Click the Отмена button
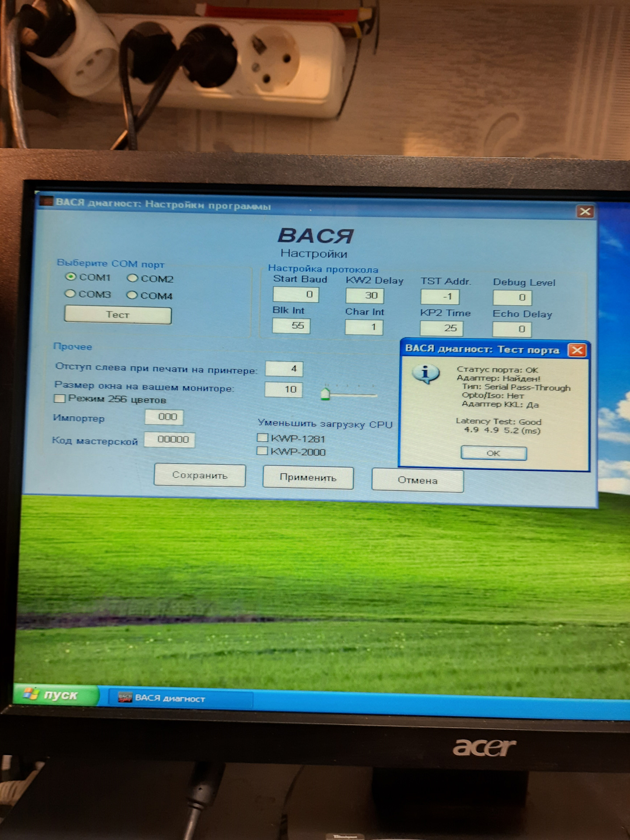Viewport: 630px width, 840px height. coord(418,480)
